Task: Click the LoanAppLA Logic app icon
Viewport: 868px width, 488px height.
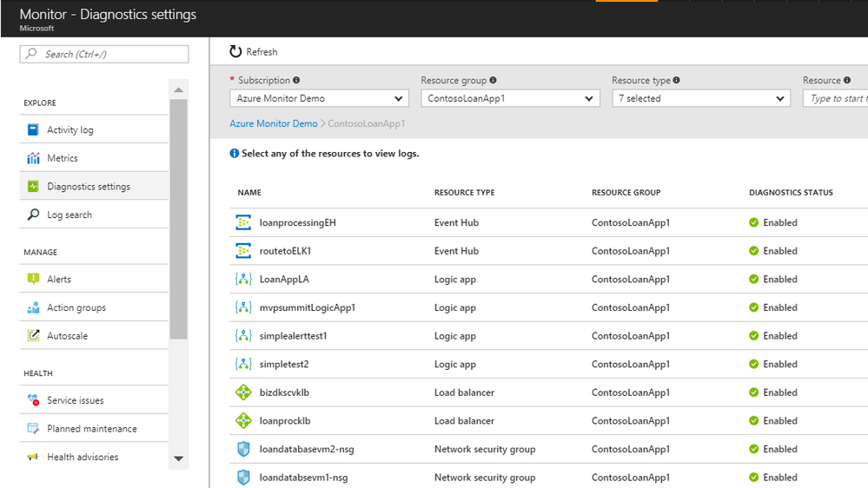Action: [243, 280]
